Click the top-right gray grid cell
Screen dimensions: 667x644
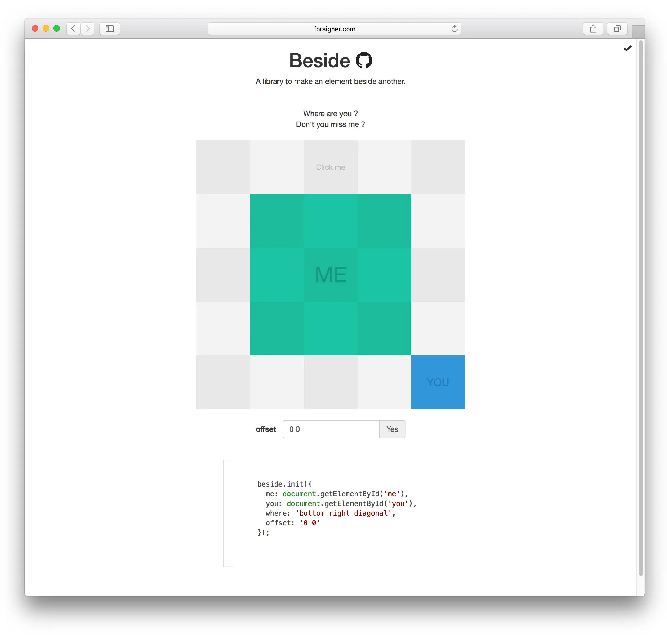438,167
